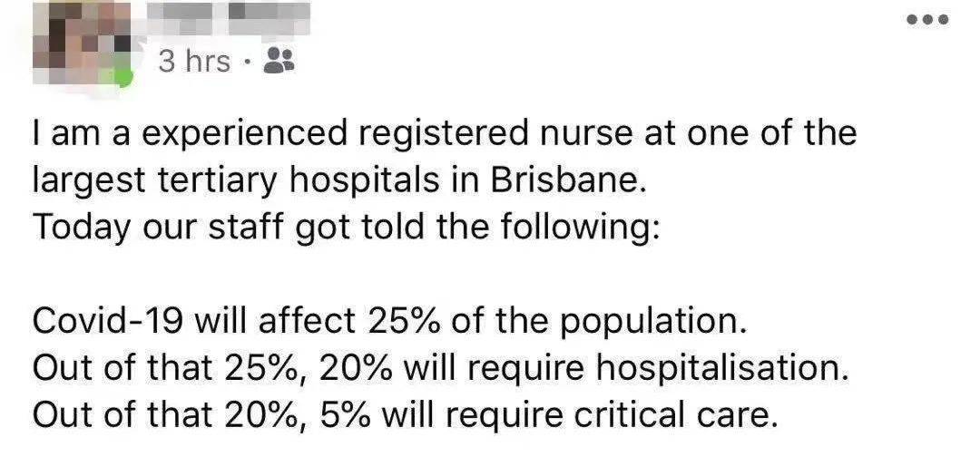980x466 pixels.
Task: Click the second blurred name segment
Action: coord(269,19)
